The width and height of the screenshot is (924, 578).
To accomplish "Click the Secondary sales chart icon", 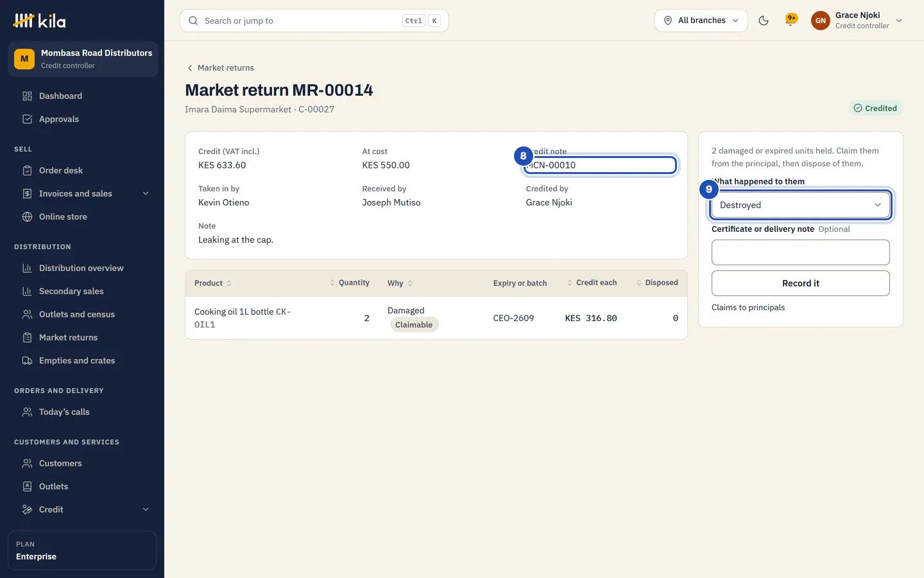I will click(27, 292).
